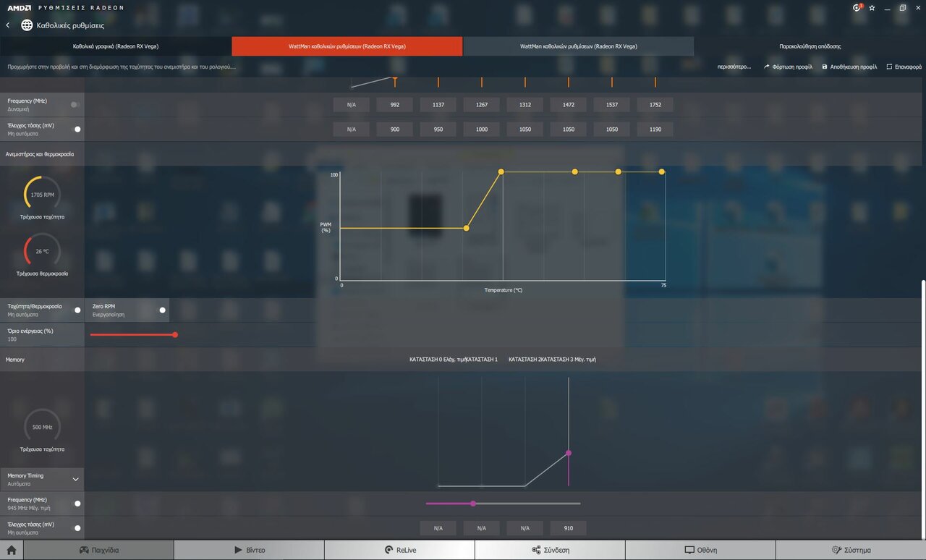The height and width of the screenshot is (560, 926).
Task: Click the 26 °C temperature gauge
Action: tap(43, 251)
